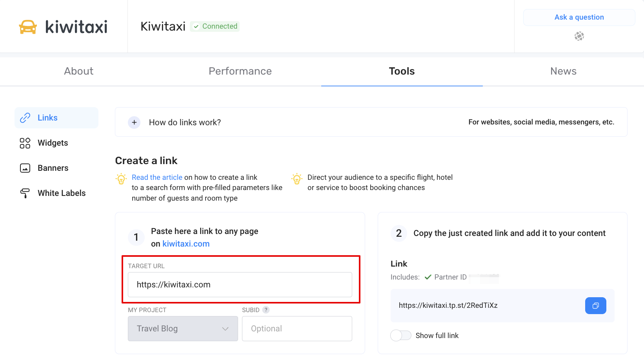Click the kiwitaxi wordmark in header

(76, 27)
